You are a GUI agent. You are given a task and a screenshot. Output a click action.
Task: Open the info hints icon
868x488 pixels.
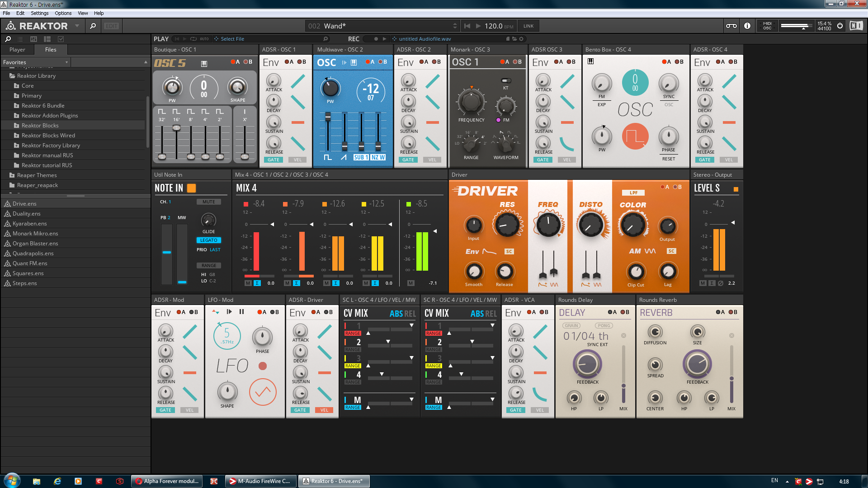(747, 26)
